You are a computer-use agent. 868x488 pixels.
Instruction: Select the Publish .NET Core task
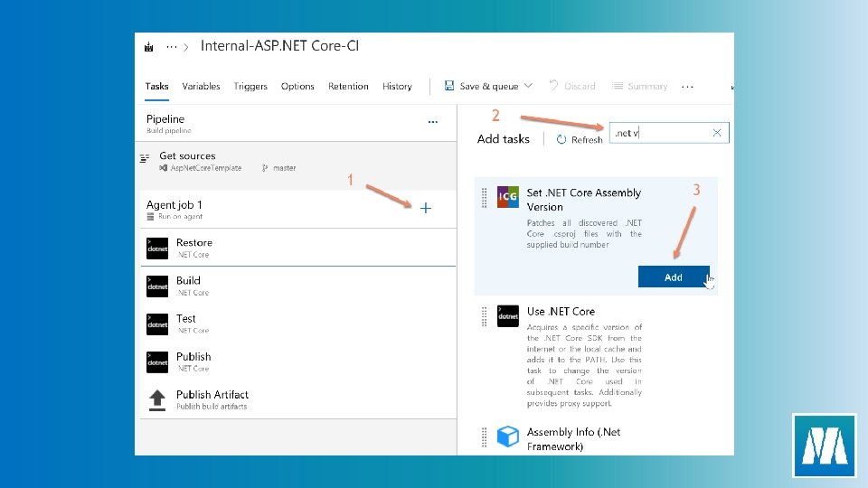pyautogui.click(x=298, y=361)
